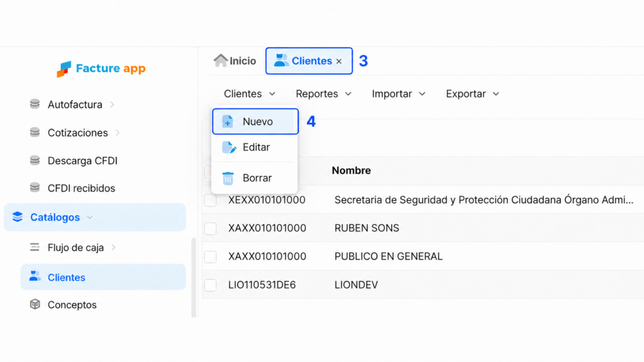Click the home icon beside Inicio

coord(221,60)
